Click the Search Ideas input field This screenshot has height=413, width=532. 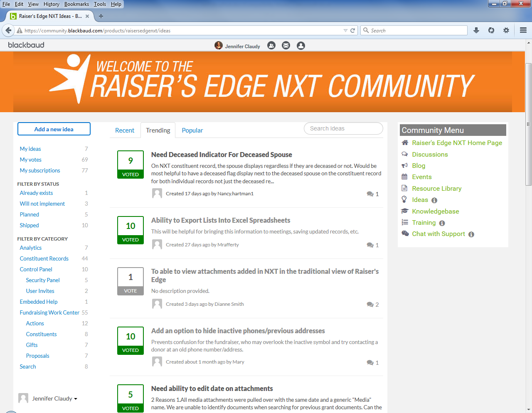(343, 128)
